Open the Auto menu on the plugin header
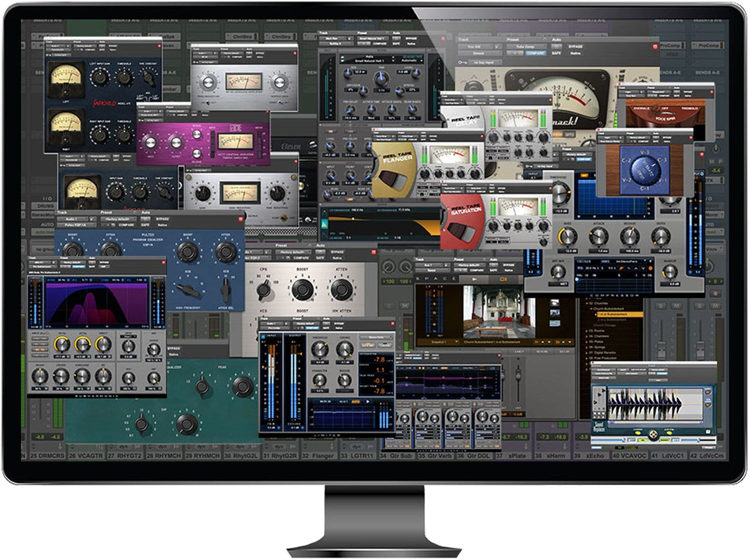This screenshot has width=750, height=560. [557, 40]
